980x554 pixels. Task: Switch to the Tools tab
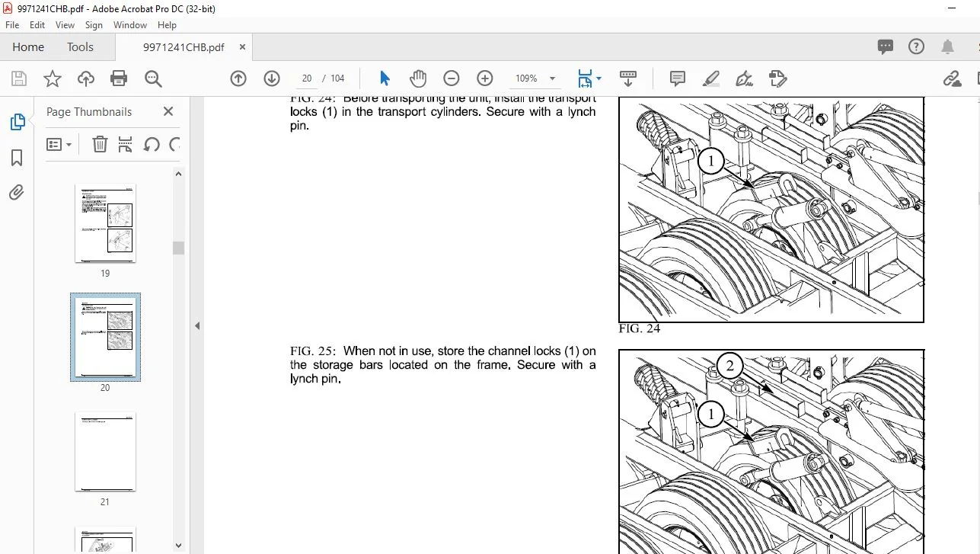point(80,46)
